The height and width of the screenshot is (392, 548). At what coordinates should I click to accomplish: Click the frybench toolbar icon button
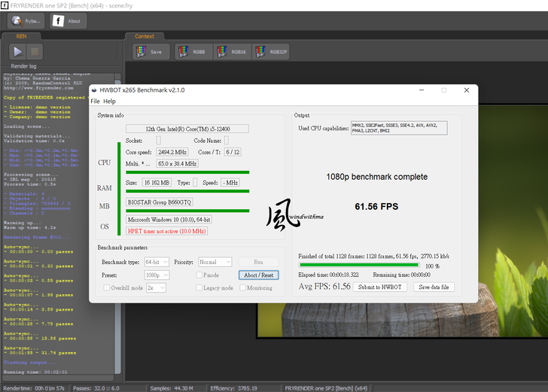(x=26, y=21)
